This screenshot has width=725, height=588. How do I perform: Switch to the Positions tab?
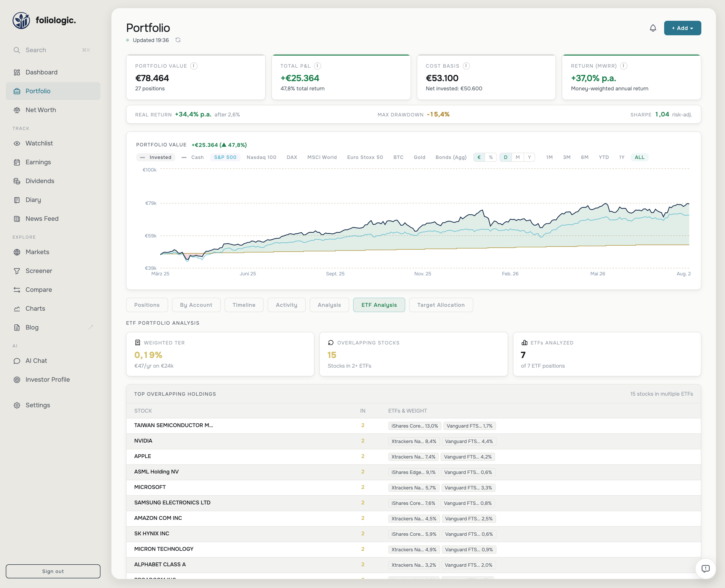[147, 305]
